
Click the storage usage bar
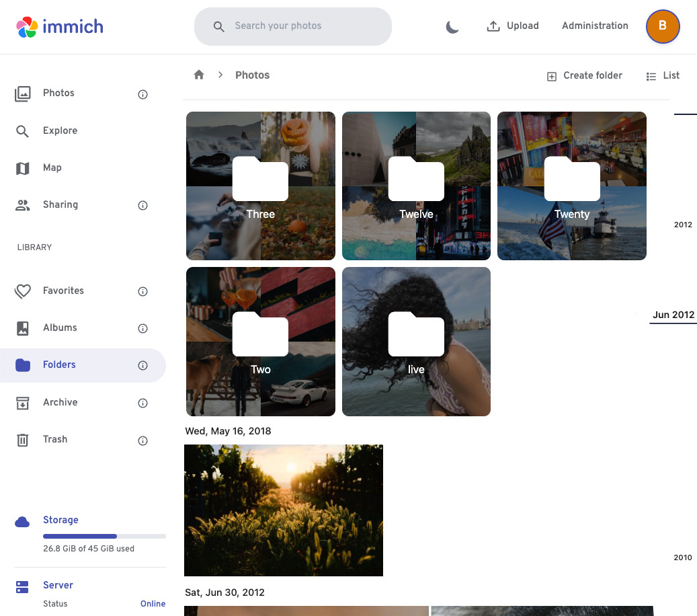104,536
